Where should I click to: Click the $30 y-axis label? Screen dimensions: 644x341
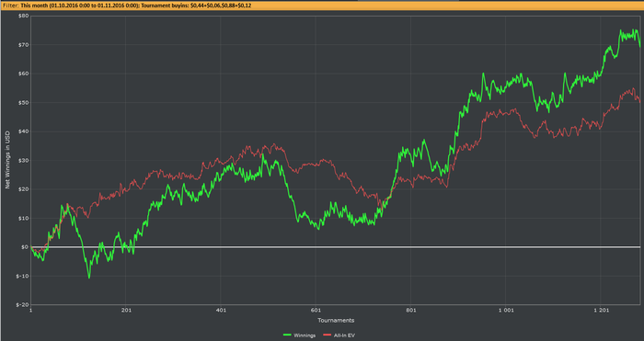click(x=23, y=160)
